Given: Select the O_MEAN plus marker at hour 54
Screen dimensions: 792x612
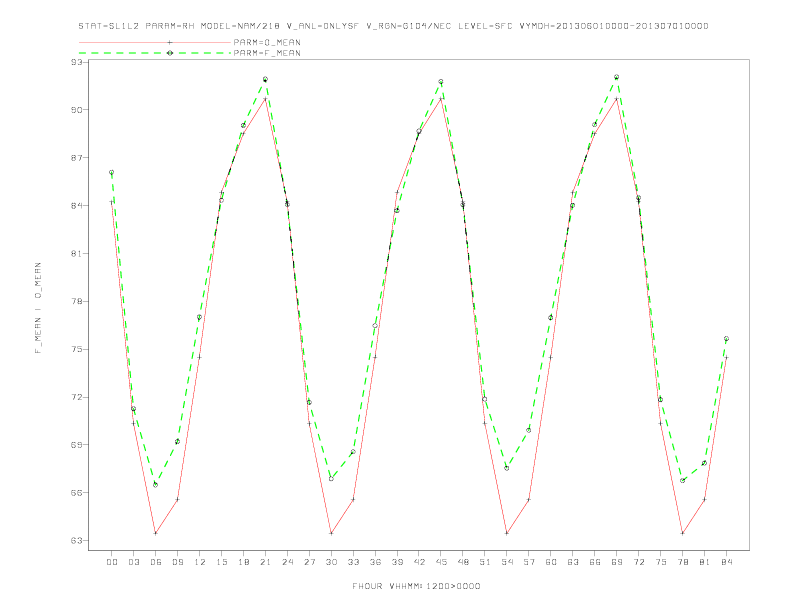Looking at the screenshot, I should [x=507, y=533].
